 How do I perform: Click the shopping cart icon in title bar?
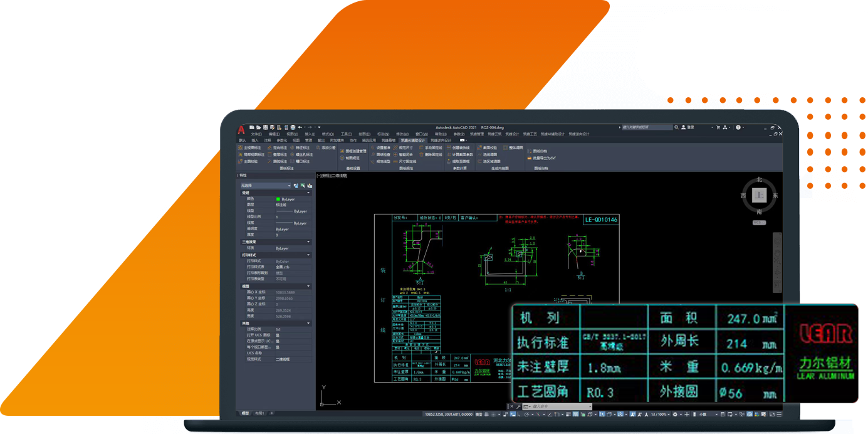(718, 127)
